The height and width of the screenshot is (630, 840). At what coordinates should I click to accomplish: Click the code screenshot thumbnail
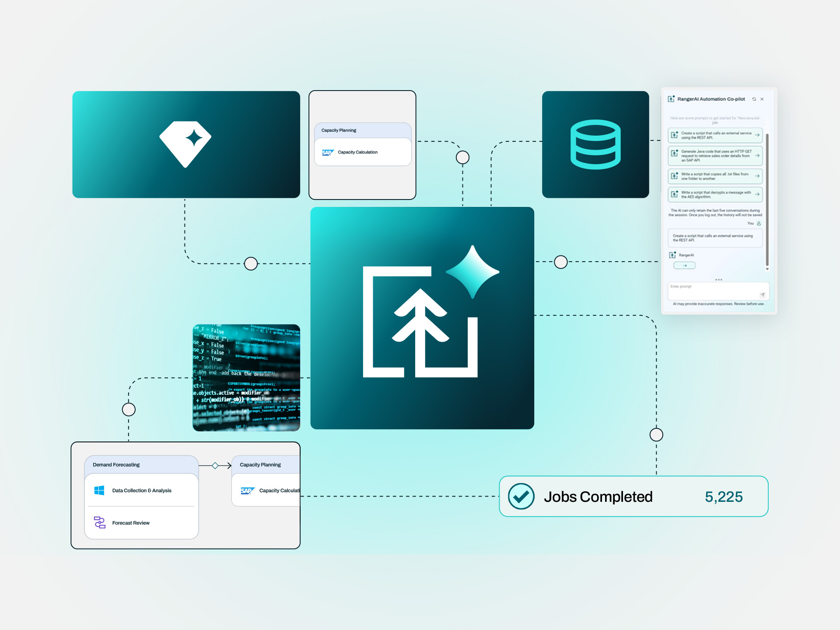point(246,378)
